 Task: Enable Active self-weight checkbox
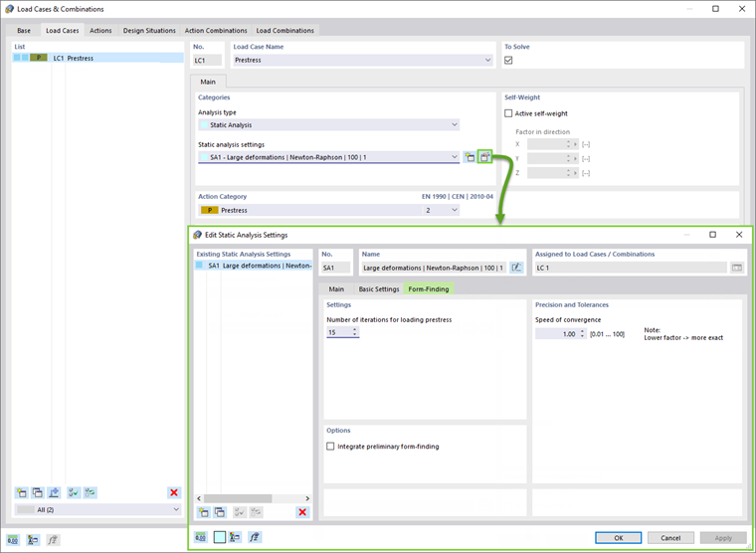508,113
